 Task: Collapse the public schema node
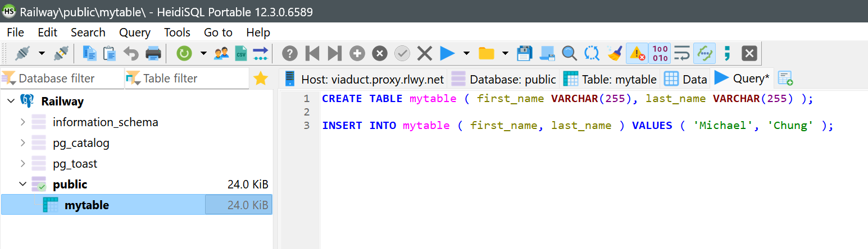click(x=23, y=184)
